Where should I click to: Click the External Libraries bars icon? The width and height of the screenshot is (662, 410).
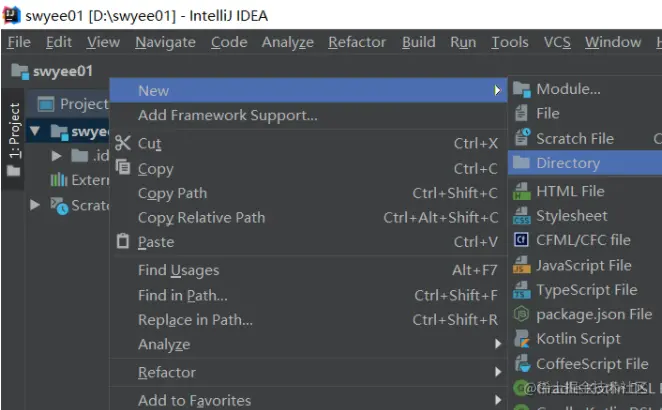coord(59,180)
